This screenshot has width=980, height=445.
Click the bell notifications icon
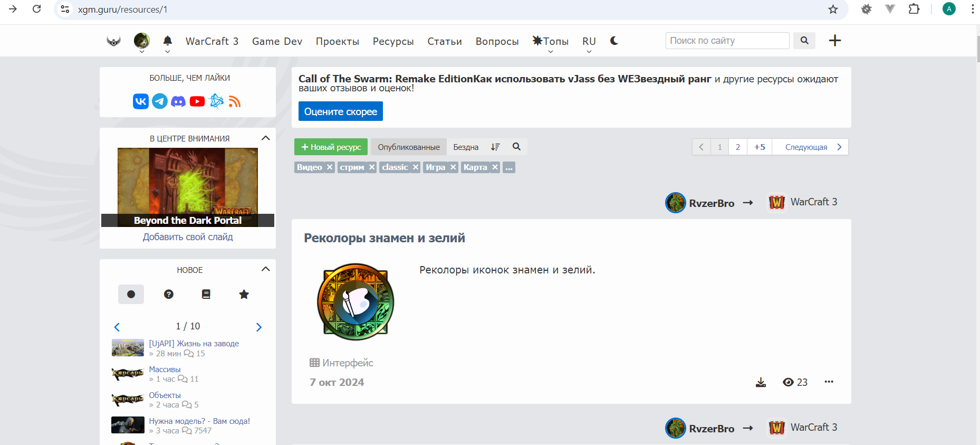168,41
